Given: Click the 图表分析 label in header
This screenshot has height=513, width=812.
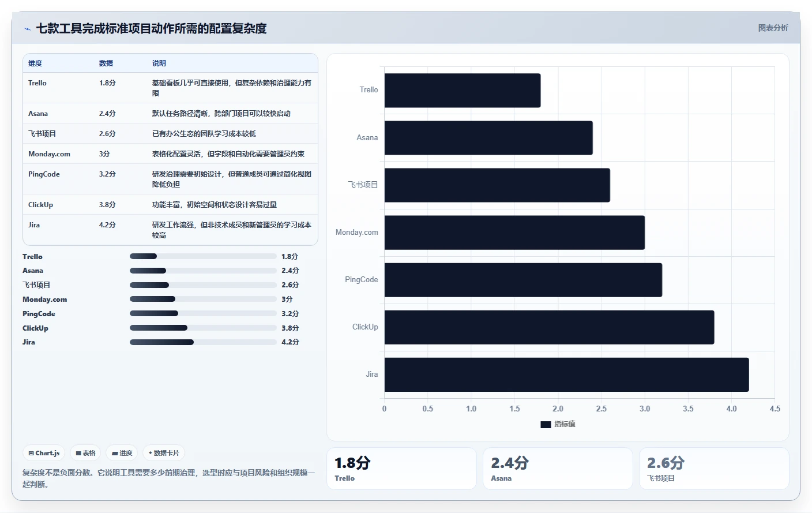Looking at the screenshot, I should pos(773,28).
